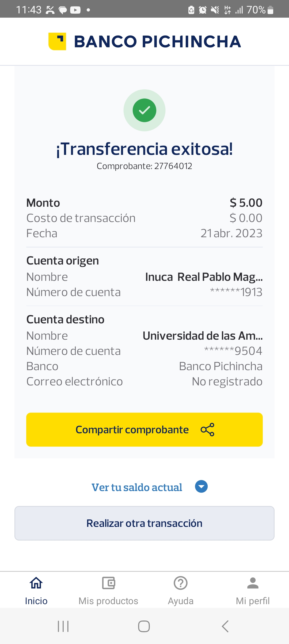Tap the share icon on yellow button

click(x=207, y=430)
